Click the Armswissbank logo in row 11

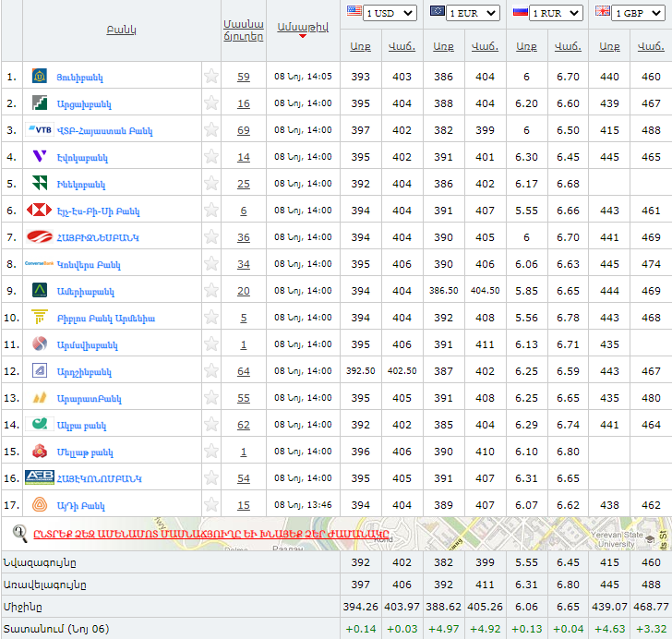[40, 344]
